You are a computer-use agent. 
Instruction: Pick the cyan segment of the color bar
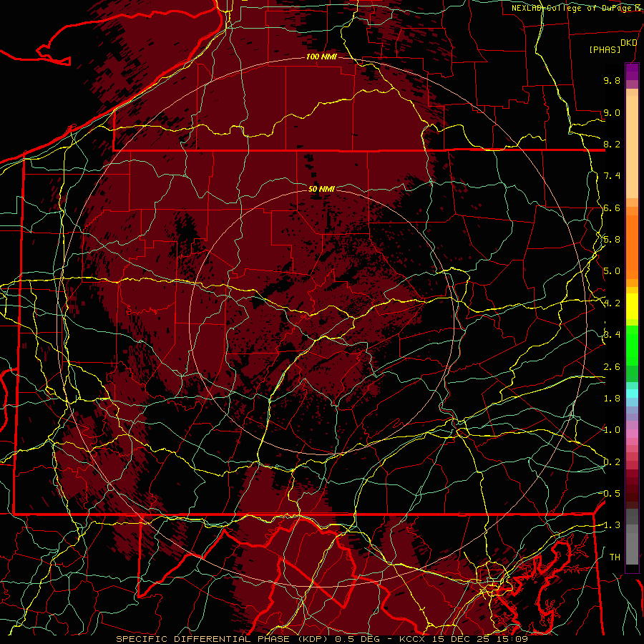click(632, 394)
